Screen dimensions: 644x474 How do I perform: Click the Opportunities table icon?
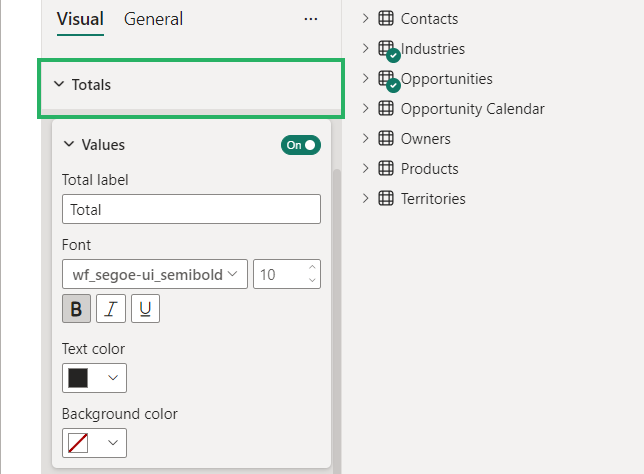(x=386, y=78)
